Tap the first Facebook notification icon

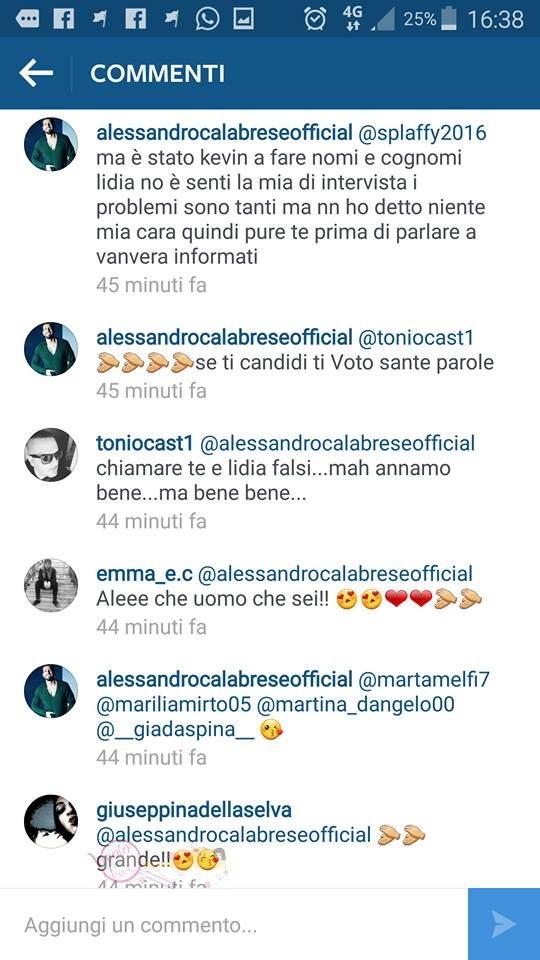point(64,20)
